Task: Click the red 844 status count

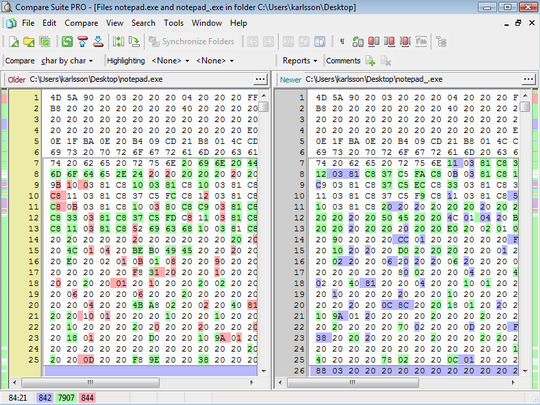Action: click(x=87, y=398)
